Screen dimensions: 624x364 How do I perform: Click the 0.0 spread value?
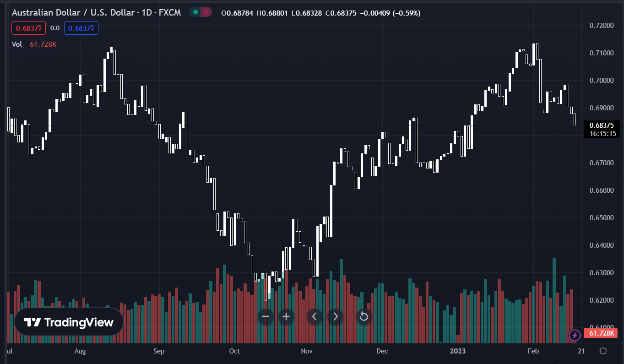[55, 28]
